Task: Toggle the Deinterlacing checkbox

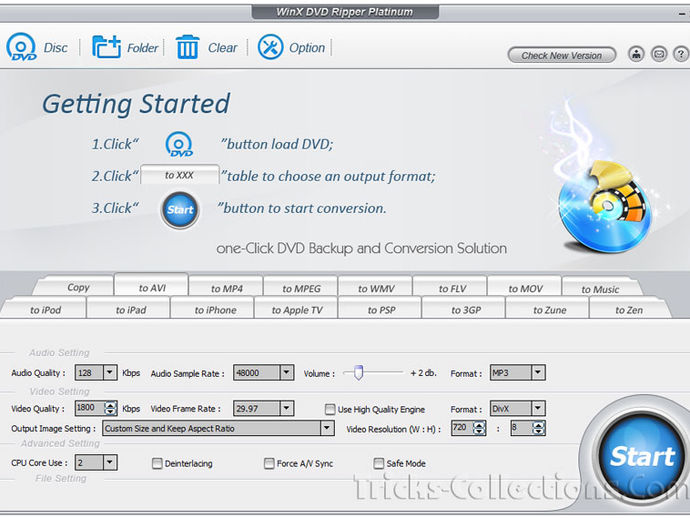Action: (157, 463)
